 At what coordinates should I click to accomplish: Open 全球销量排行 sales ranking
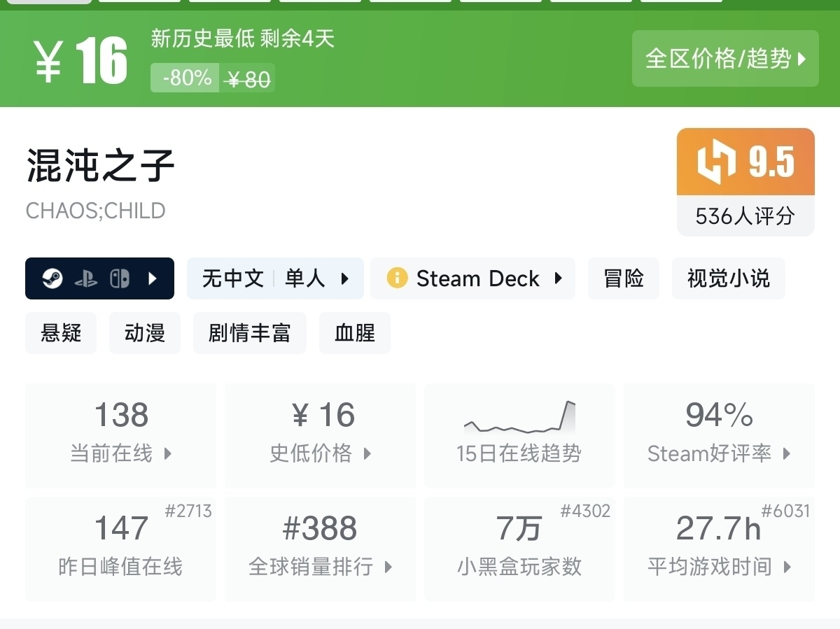point(320,549)
